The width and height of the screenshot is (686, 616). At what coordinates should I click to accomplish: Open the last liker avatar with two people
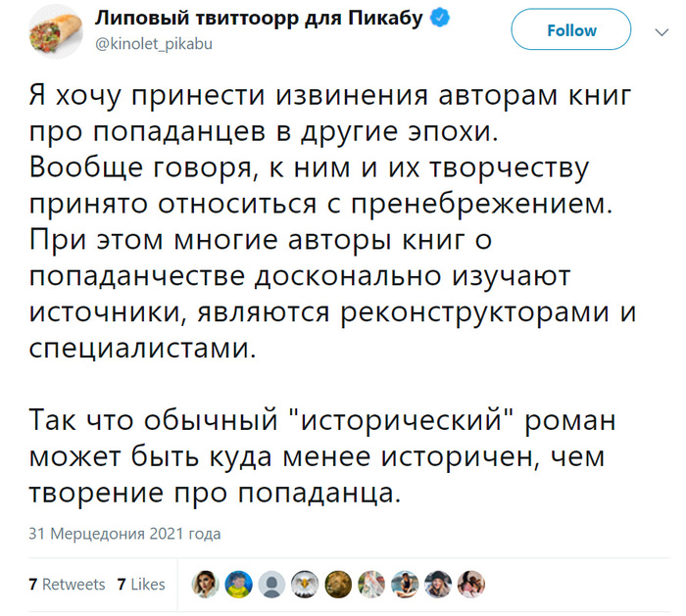point(471,584)
